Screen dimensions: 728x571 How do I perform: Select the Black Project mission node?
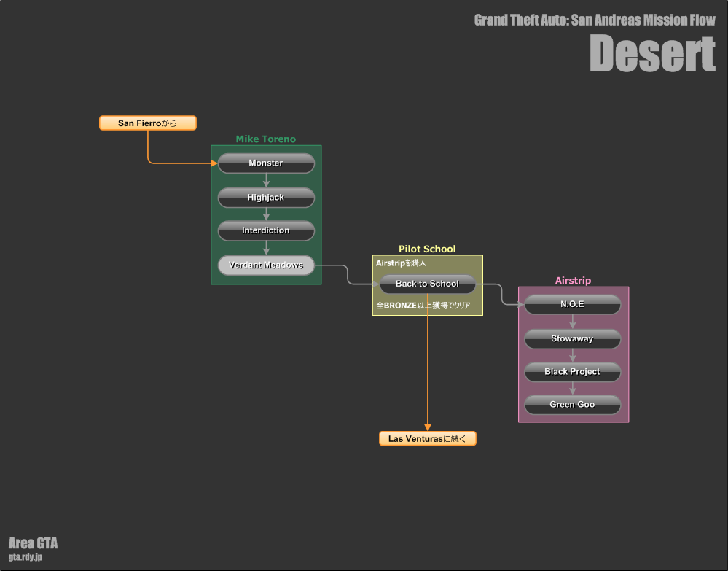(x=573, y=372)
